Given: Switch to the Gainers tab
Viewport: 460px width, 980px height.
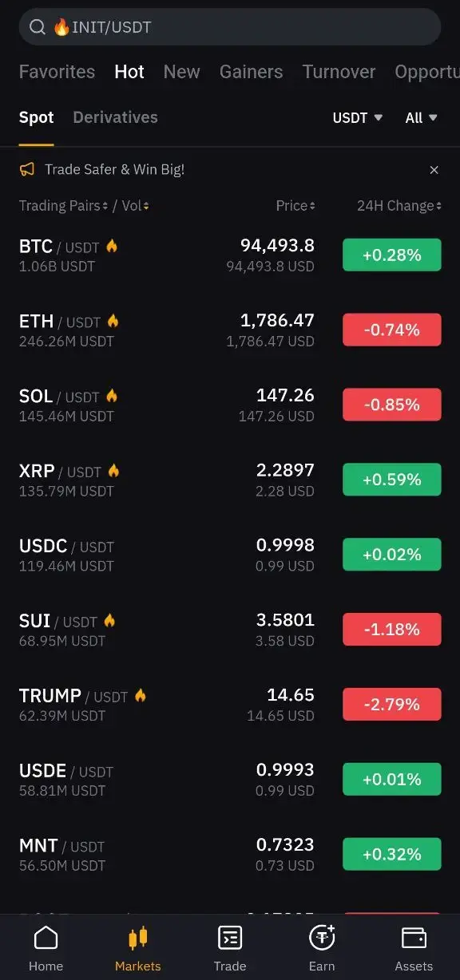Looking at the screenshot, I should (251, 72).
